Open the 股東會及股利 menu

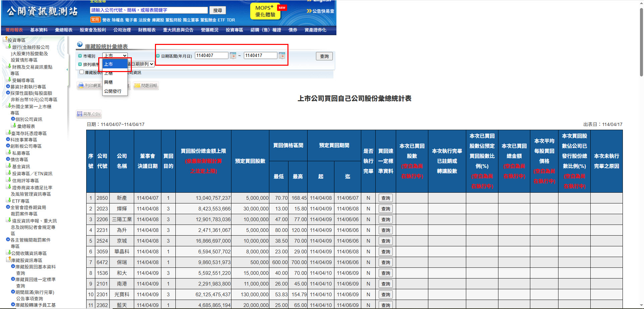click(x=93, y=30)
